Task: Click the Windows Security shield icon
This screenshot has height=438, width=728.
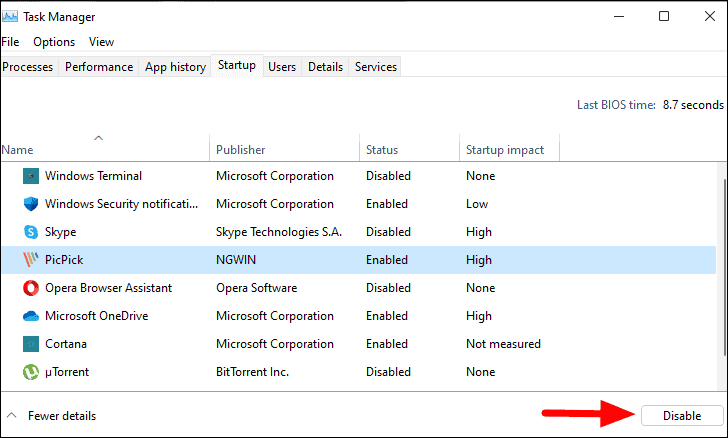Action: coord(31,204)
